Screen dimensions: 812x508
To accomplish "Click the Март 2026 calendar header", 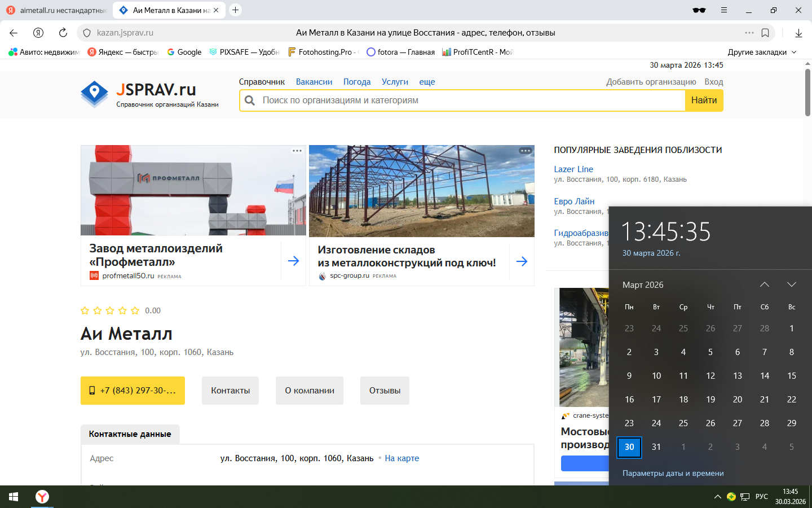I will (643, 285).
